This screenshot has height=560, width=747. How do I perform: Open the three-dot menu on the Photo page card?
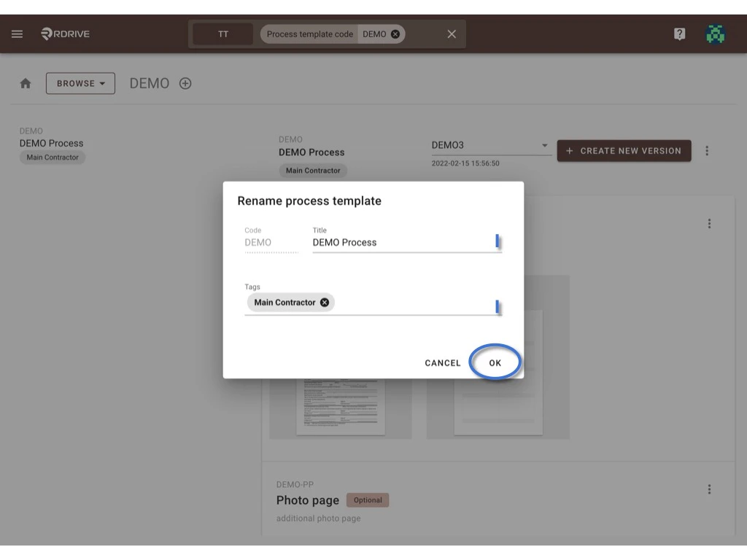click(708, 489)
